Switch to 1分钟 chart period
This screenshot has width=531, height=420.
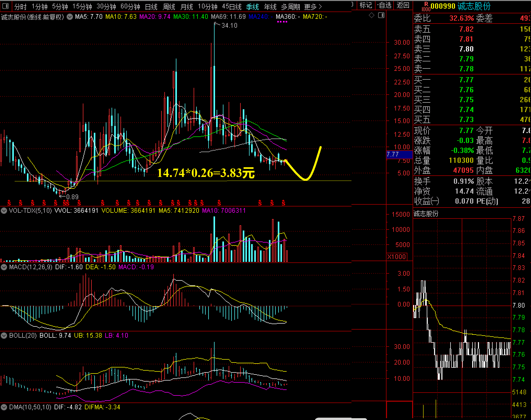(40, 7)
